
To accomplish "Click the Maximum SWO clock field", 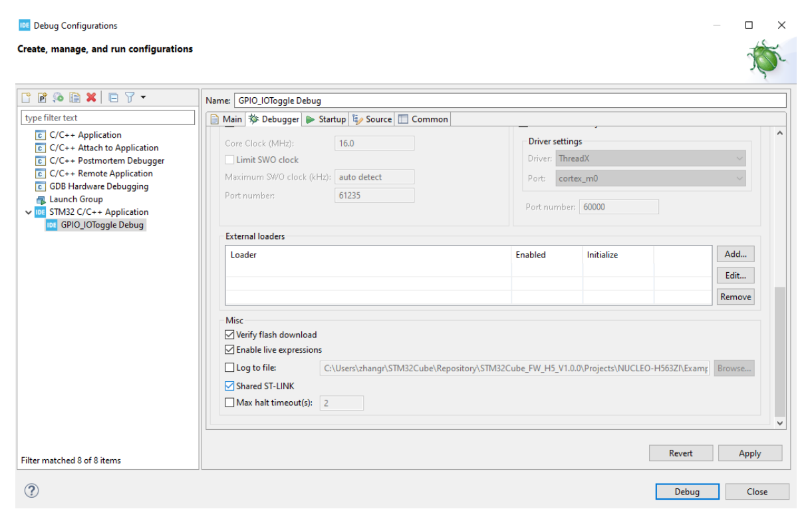I will point(374,177).
